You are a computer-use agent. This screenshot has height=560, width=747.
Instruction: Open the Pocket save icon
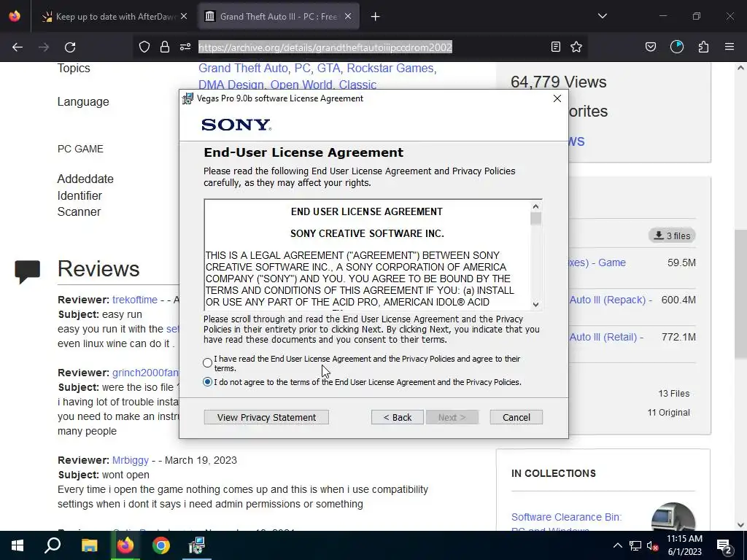pos(650,47)
